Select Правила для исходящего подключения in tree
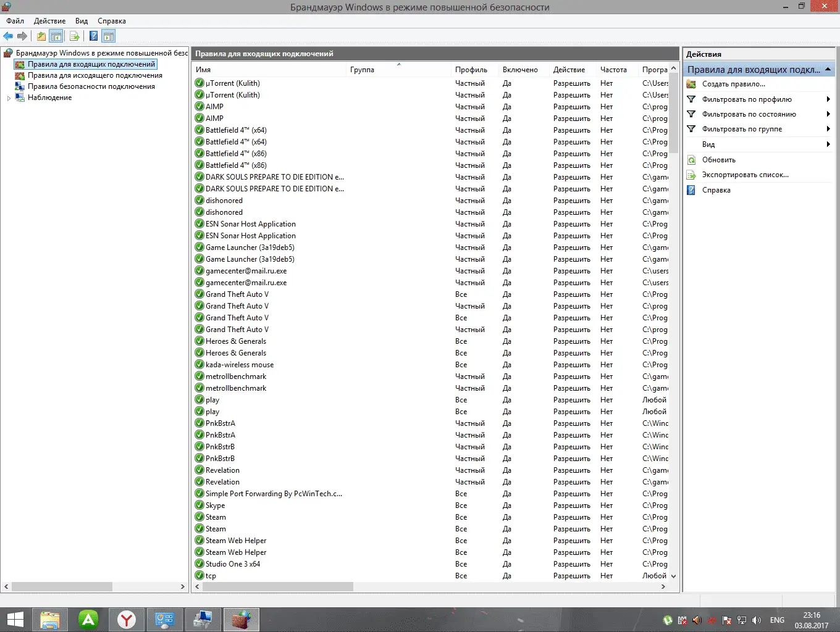Image resolution: width=840 pixels, height=632 pixels. coord(95,75)
